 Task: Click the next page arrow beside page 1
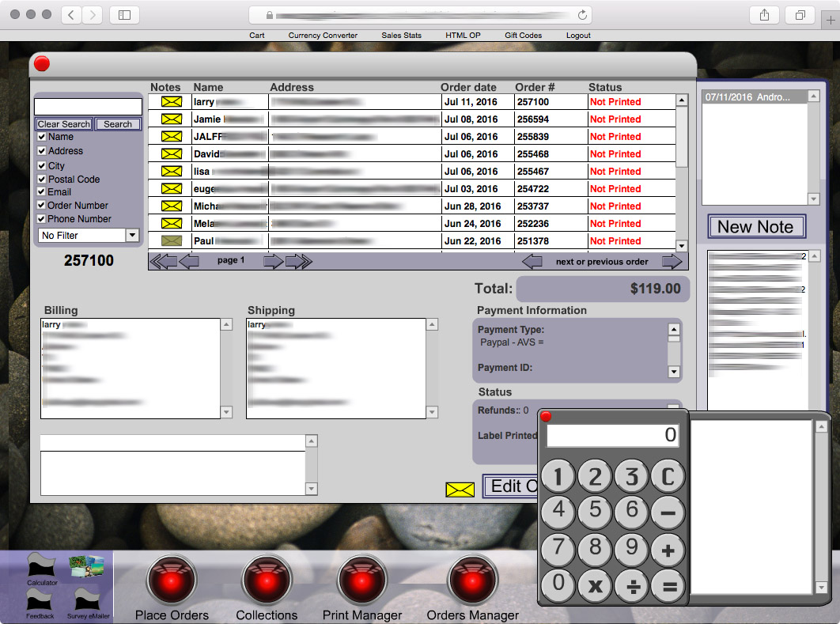click(x=273, y=262)
